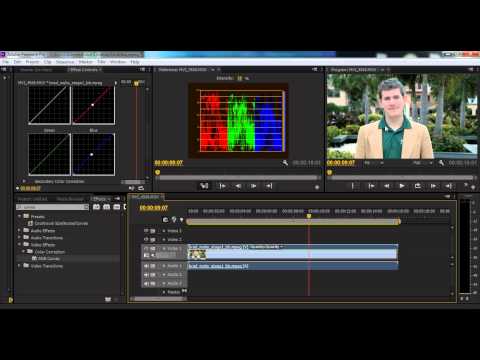The width and height of the screenshot is (480, 360).
Task: Go to In point in Program monitor
Action: coord(371,186)
